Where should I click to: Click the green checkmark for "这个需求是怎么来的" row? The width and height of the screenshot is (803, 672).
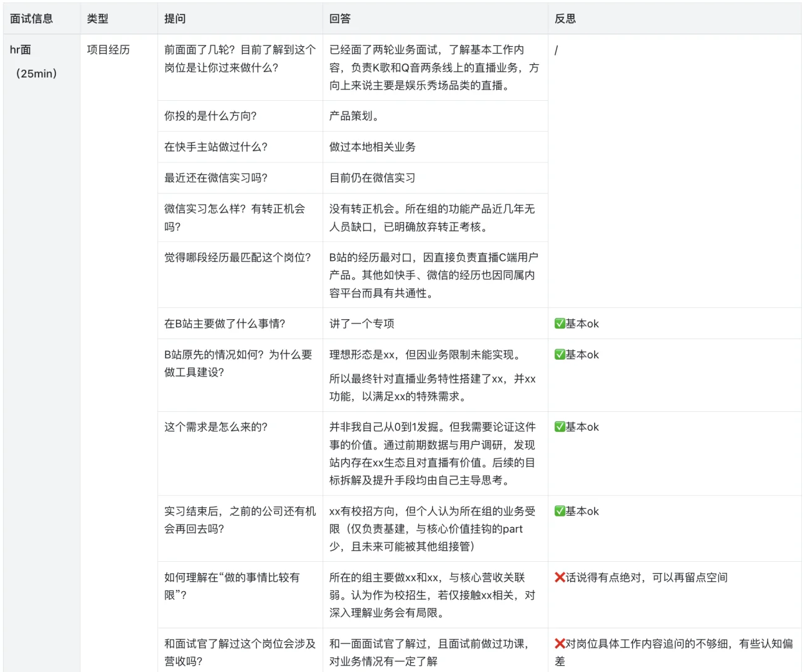[x=558, y=427]
